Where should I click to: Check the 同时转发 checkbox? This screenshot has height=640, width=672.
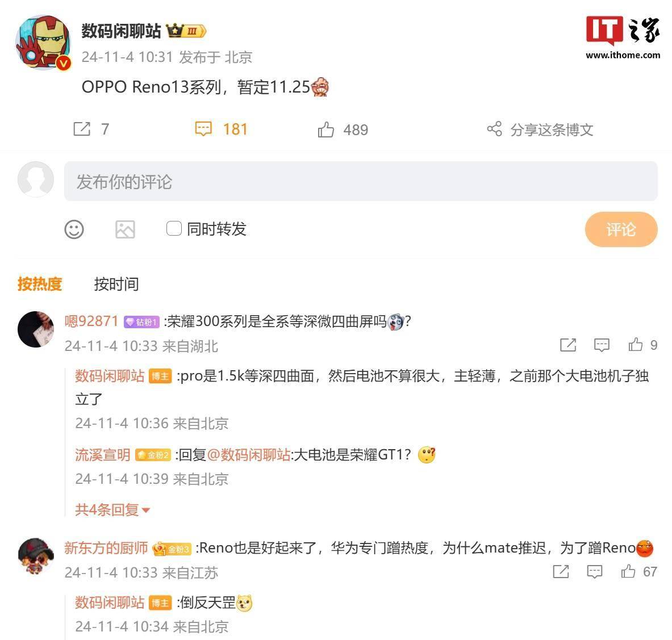[174, 228]
